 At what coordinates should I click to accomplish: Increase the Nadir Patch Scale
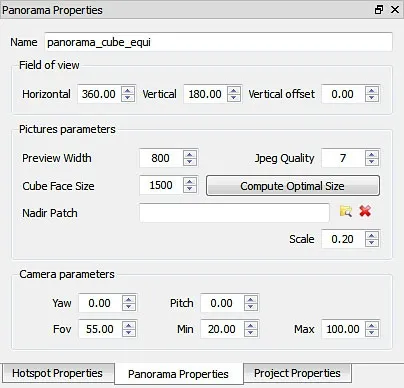(x=372, y=235)
